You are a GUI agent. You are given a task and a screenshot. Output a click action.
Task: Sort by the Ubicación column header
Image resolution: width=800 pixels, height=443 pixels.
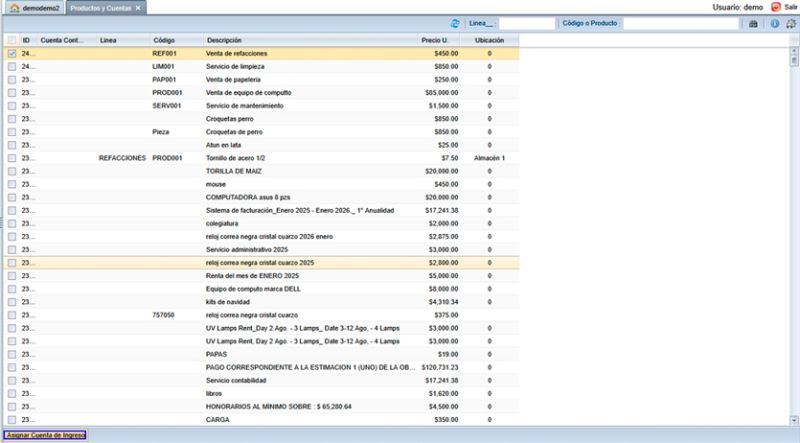(x=489, y=40)
